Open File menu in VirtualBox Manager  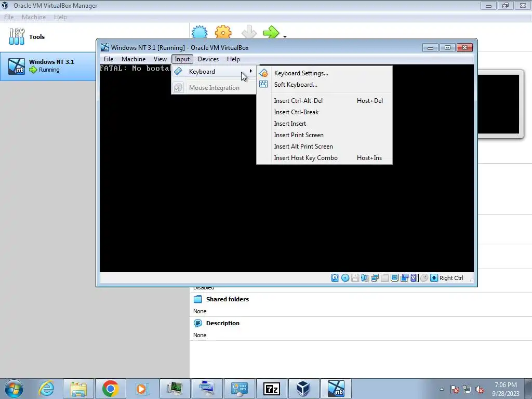pos(9,17)
